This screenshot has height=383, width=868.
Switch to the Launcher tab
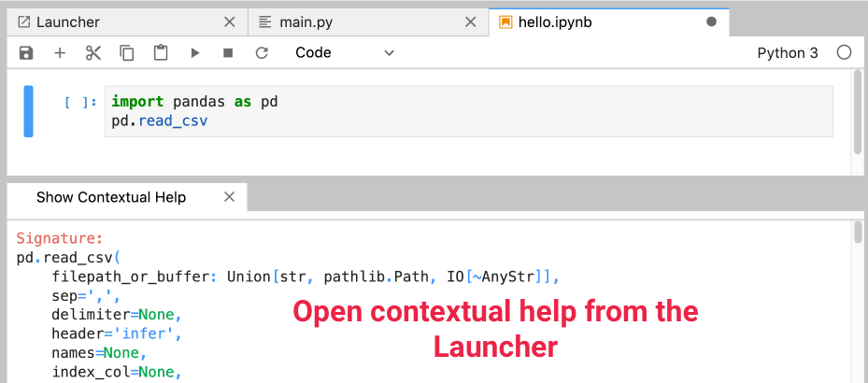click(68, 21)
